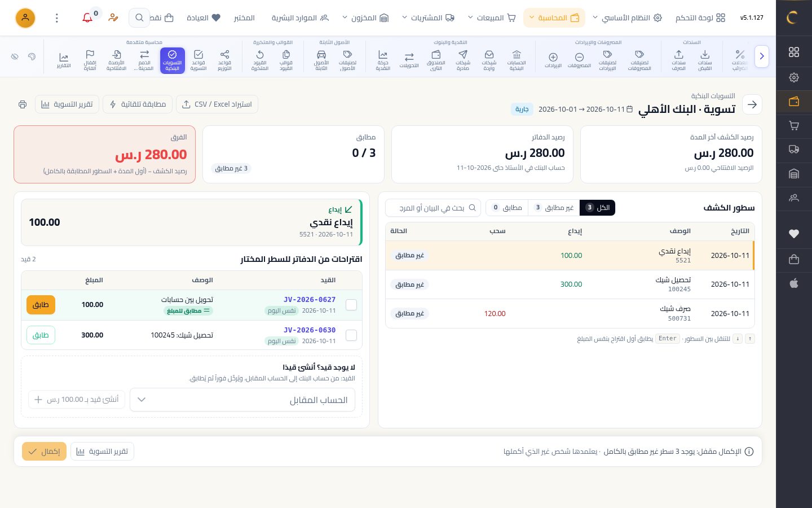
Task: Open حركة النقدية cash flow icon
Action: click(x=383, y=60)
